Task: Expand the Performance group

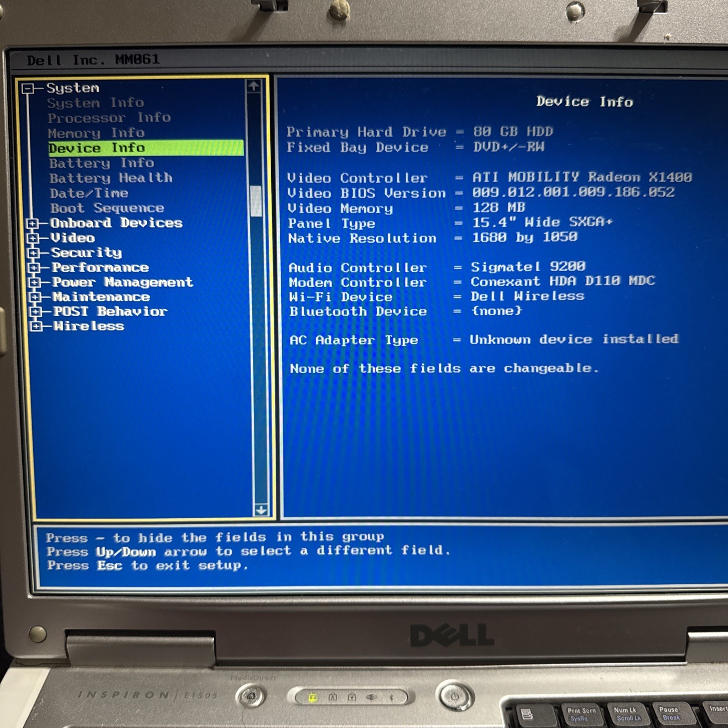Action: click(34, 268)
